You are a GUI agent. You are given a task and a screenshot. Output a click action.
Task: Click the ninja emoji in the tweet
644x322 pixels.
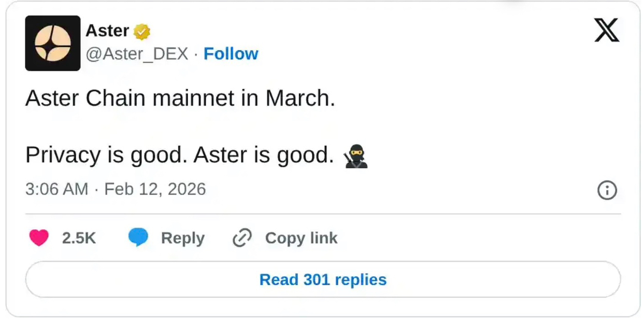pos(355,157)
